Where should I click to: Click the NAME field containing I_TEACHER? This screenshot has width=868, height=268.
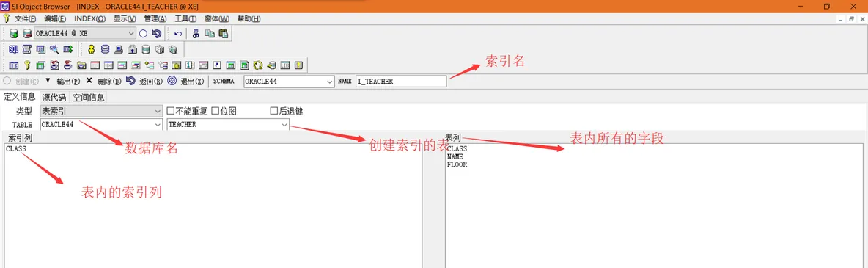(x=400, y=81)
